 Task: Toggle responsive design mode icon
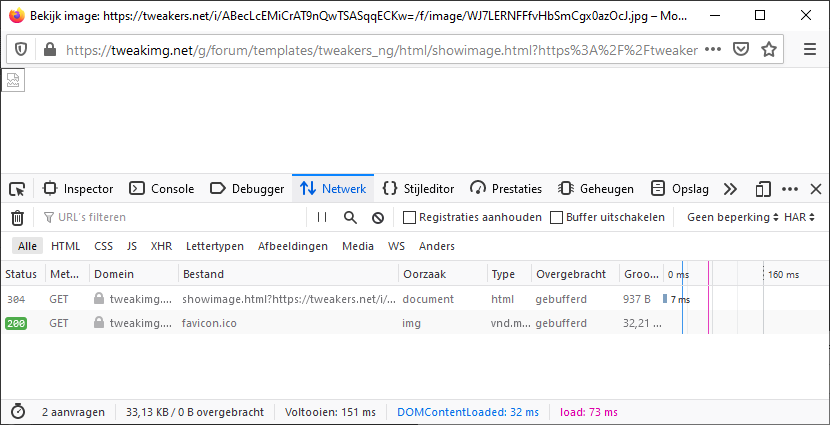[763, 189]
